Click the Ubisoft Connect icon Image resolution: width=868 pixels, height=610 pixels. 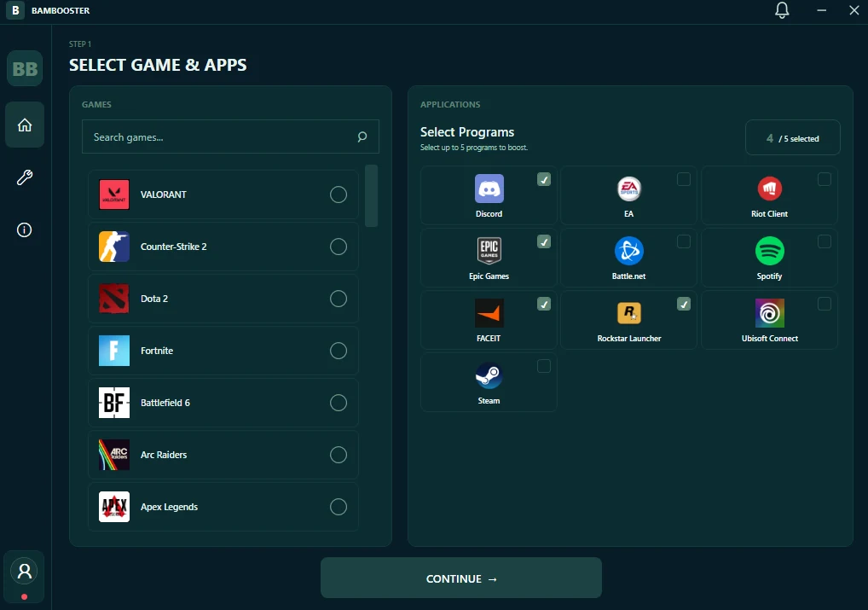pos(769,313)
